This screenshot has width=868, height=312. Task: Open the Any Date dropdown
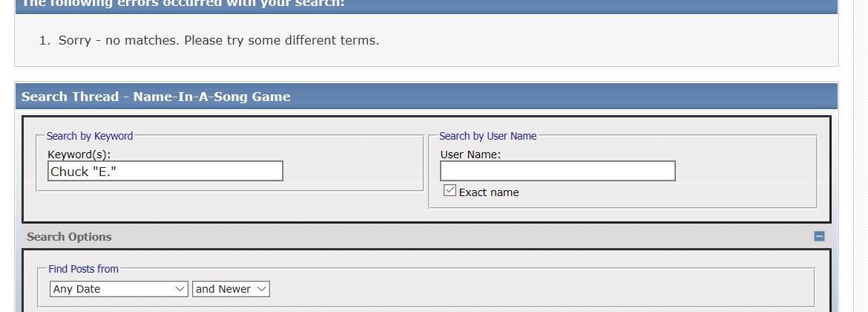click(x=119, y=289)
